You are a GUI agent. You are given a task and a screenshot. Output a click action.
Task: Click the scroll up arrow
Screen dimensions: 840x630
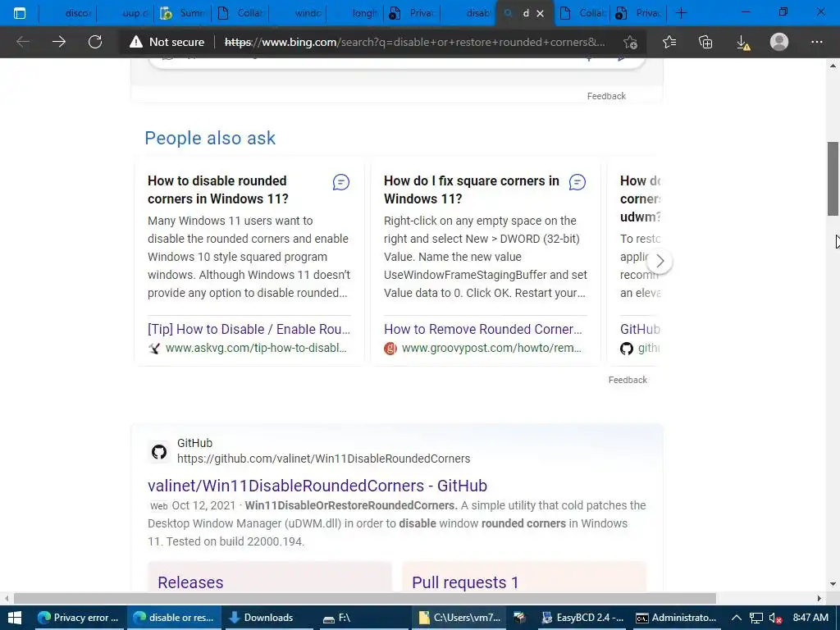(833, 66)
